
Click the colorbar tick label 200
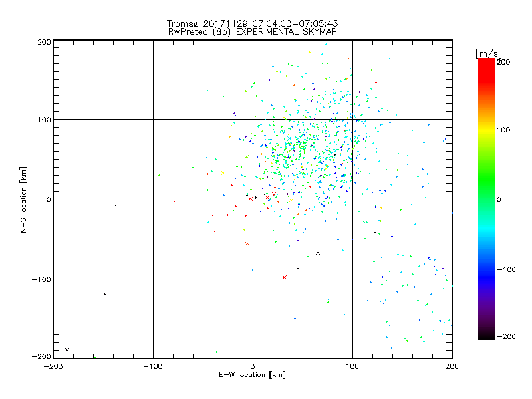coord(503,62)
